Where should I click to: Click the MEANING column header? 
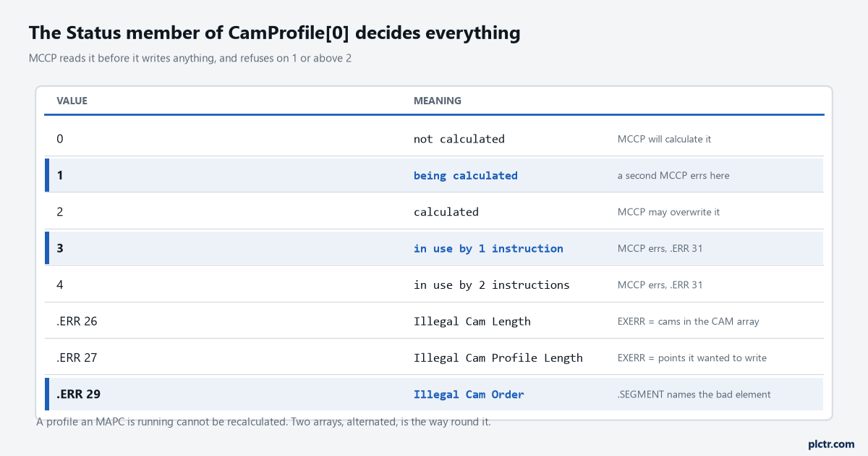437,101
